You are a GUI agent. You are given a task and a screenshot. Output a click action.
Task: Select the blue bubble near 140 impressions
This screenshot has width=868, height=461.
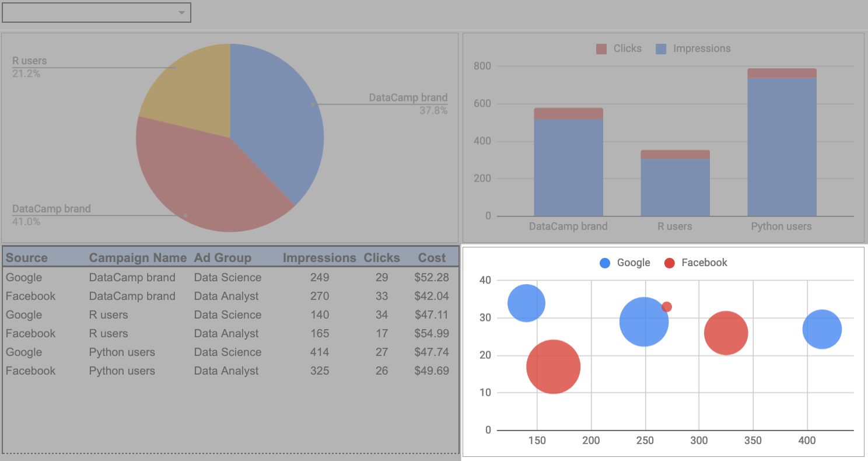coord(526,303)
